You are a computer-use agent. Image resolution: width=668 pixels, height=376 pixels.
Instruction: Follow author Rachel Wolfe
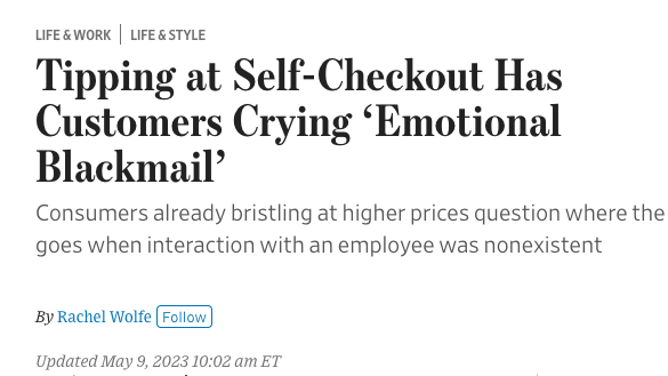[184, 316]
